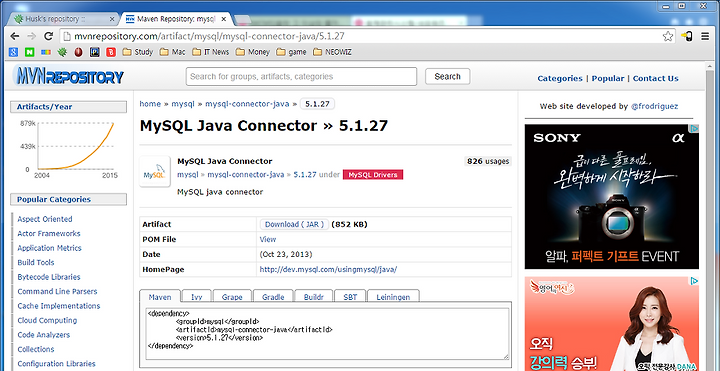Viewport: 720px width, 371px height.
Task: Open the Popular link in header
Action: pos(608,79)
